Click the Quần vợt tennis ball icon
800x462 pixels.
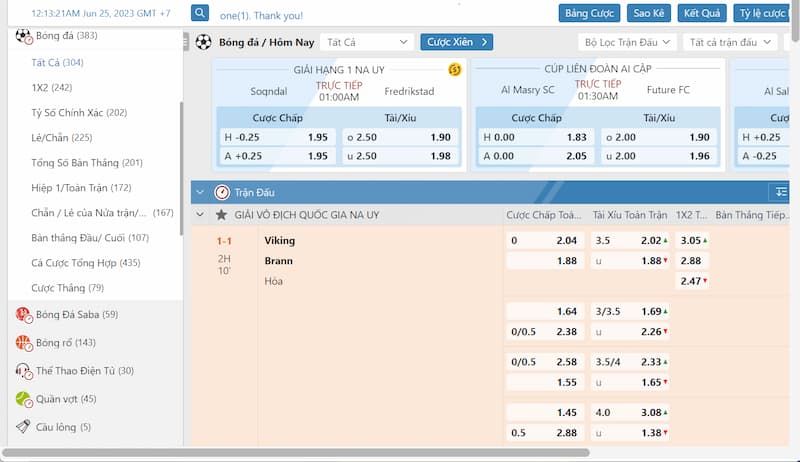coord(24,399)
